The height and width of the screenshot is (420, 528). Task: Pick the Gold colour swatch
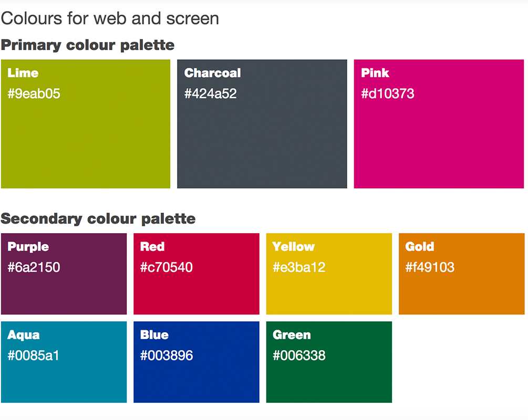point(462,274)
